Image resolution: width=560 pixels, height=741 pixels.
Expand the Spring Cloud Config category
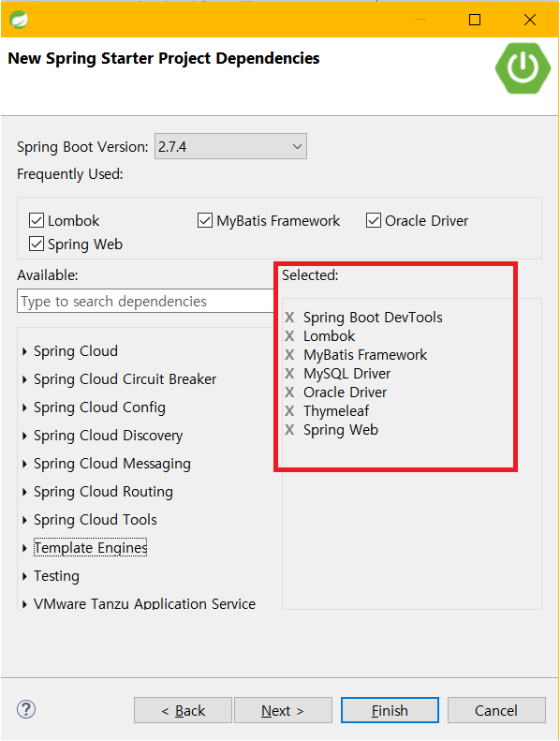pyautogui.click(x=24, y=408)
